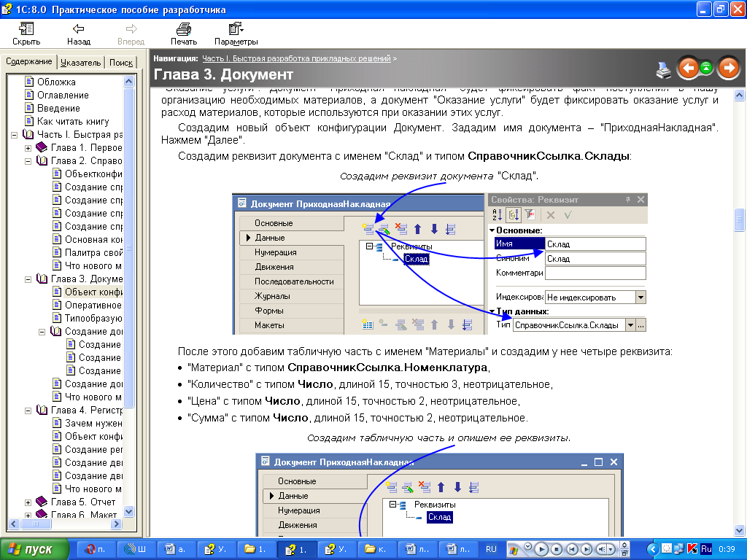Click the orange next-page arrow icon

[x=728, y=69]
